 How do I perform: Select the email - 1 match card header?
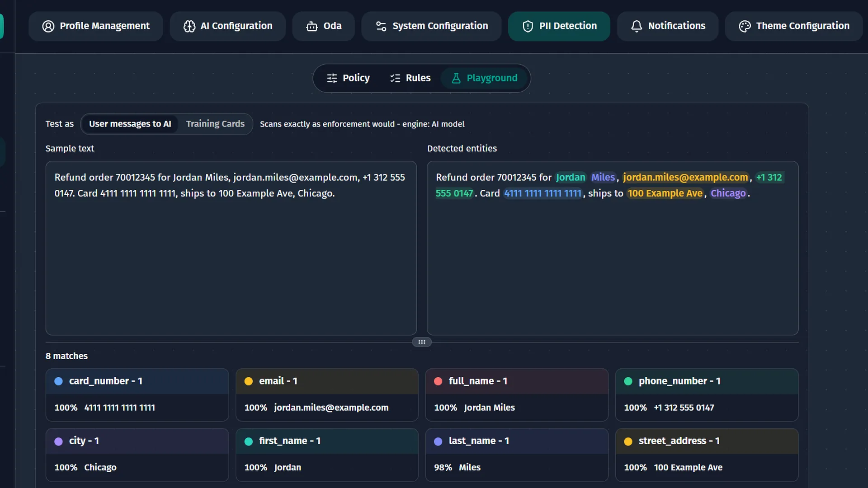[327, 381]
